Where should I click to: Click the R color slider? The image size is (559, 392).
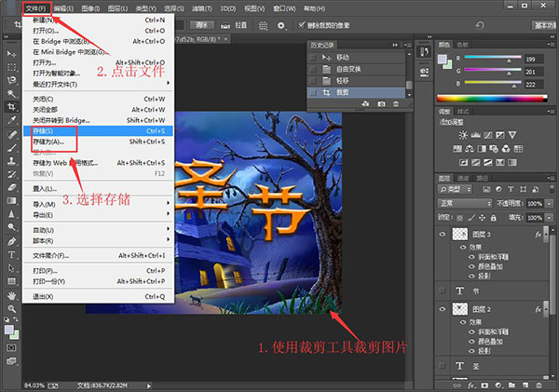click(492, 58)
